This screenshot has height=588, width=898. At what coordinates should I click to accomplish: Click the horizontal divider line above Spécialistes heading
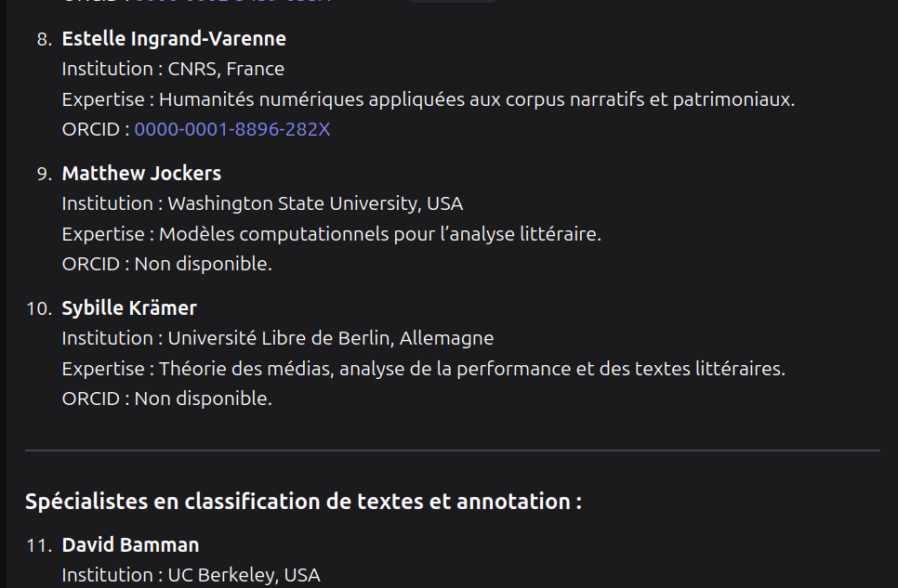pos(452,451)
